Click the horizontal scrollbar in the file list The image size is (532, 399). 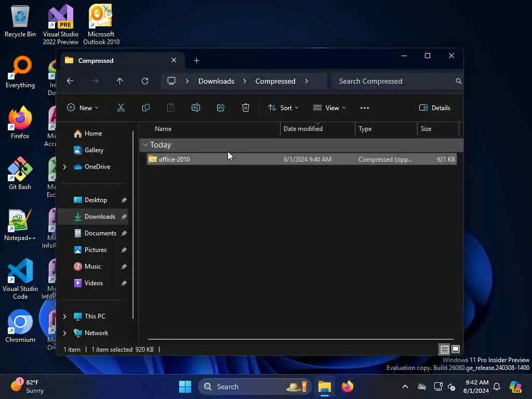coord(301,339)
